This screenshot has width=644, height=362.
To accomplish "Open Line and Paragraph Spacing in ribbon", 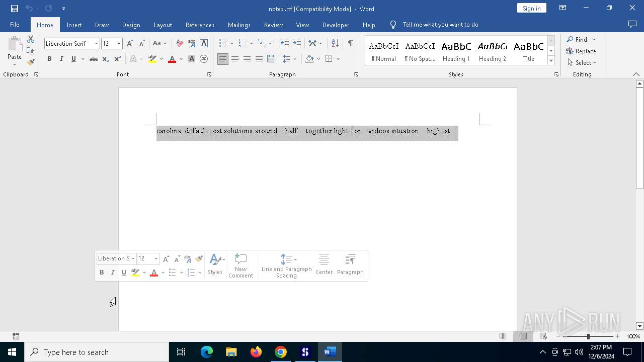I will (290, 59).
